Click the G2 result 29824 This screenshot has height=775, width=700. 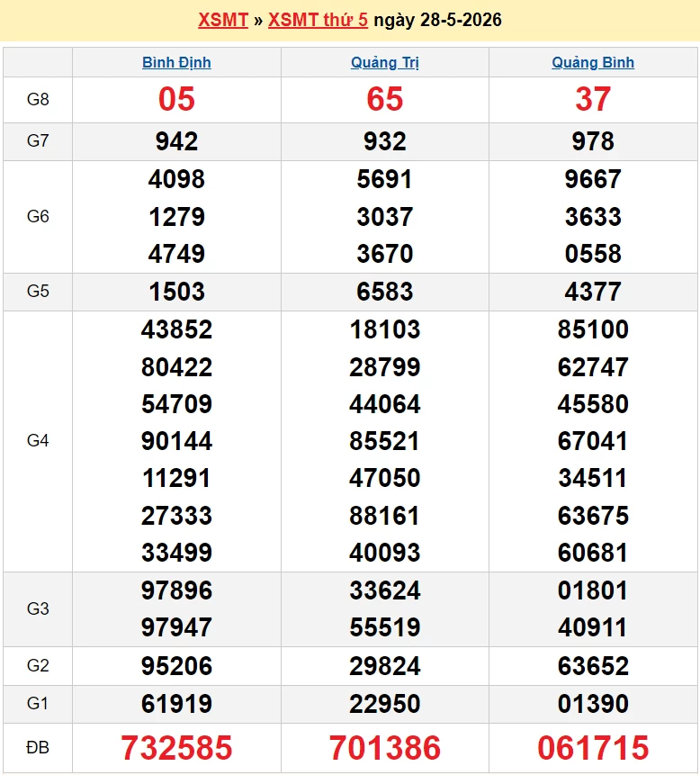tap(385, 666)
